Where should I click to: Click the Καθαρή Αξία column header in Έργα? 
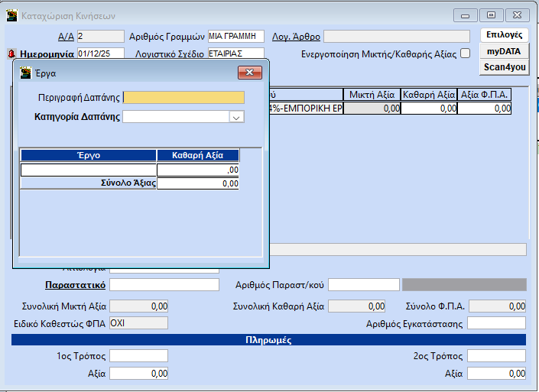198,155
